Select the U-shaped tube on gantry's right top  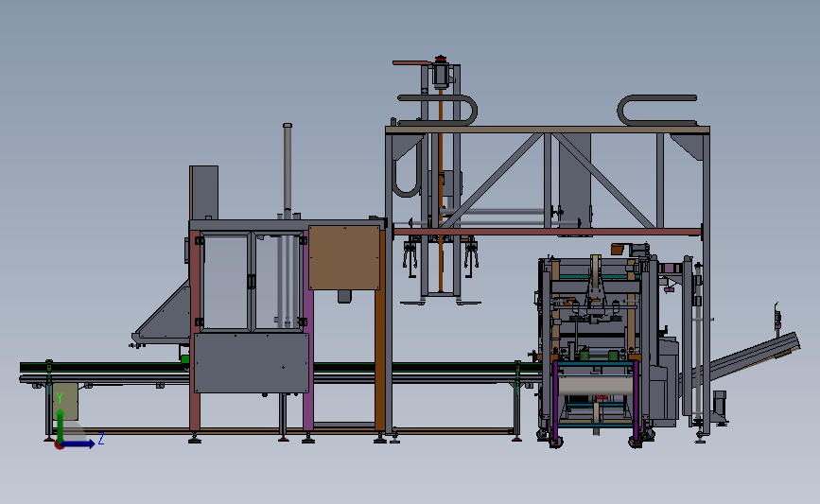[x=656, y=111]
